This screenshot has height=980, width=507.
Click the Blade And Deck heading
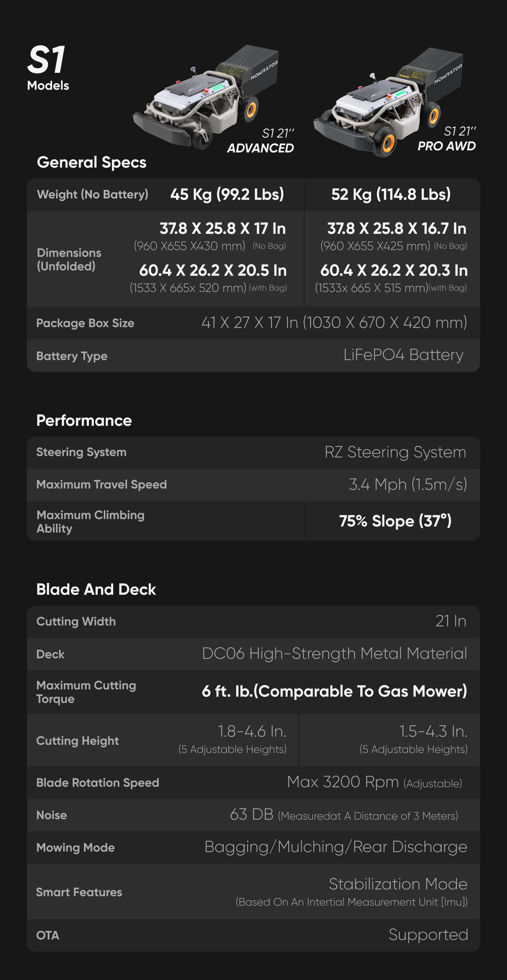[96, 589]
